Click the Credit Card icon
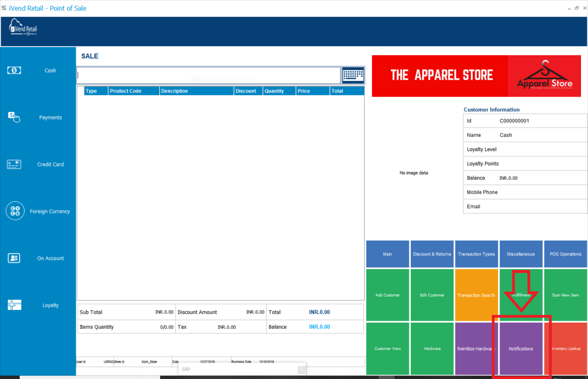The image size is (588, 379). click(14, 164)
